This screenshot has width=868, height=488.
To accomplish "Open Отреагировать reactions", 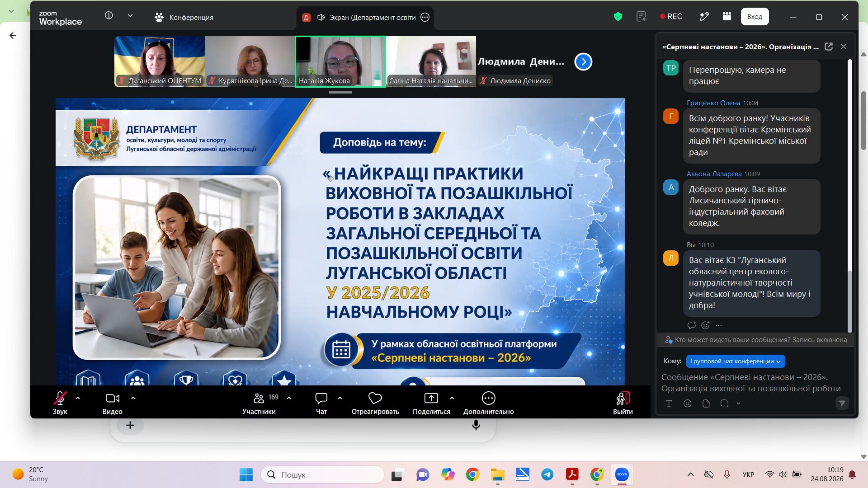I will click(x=375, y=402).
